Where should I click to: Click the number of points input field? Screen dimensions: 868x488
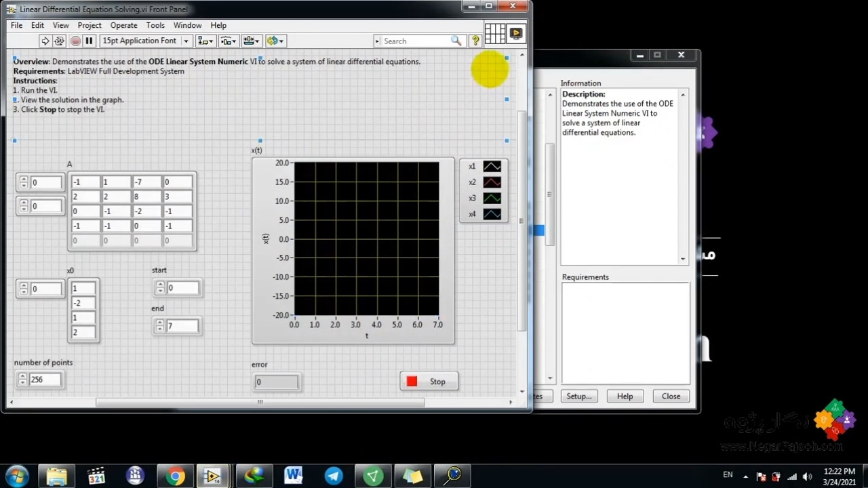click(45, 380)
